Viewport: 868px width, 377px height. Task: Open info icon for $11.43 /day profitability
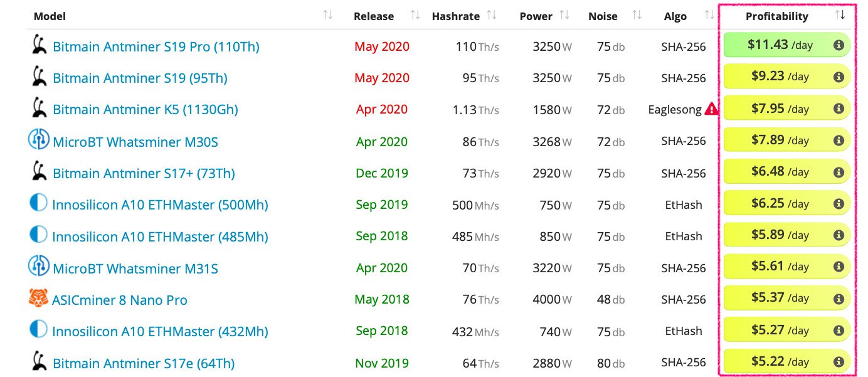838,45
